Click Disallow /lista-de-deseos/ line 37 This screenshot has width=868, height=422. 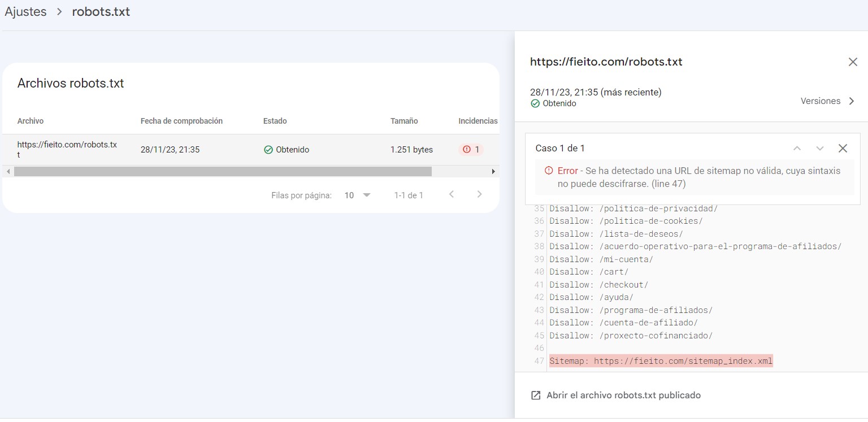tap(616, 234)
